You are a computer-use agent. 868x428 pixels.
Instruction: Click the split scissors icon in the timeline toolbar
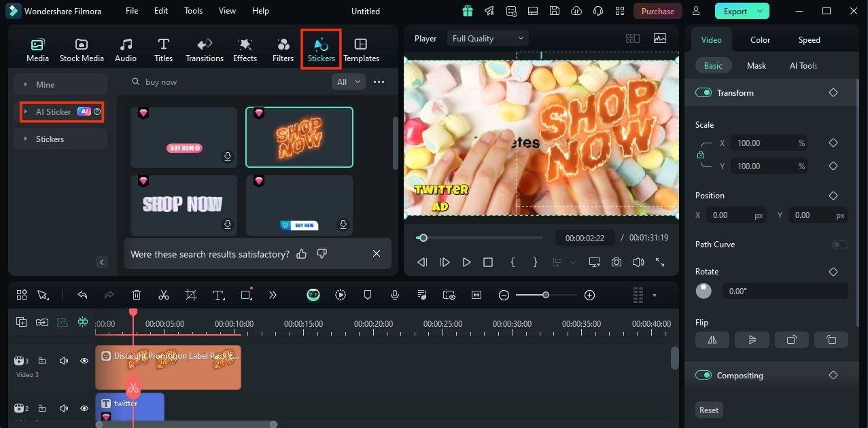click(163, 295)
